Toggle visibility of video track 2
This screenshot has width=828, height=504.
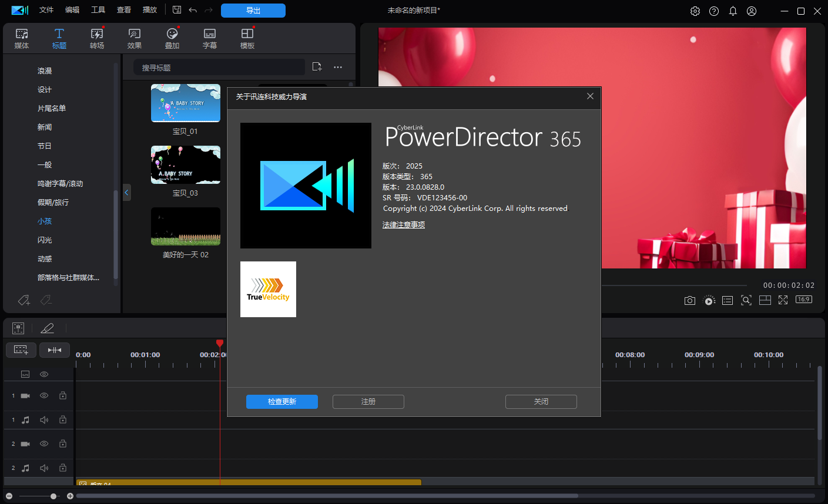click(x=44, y=444)
